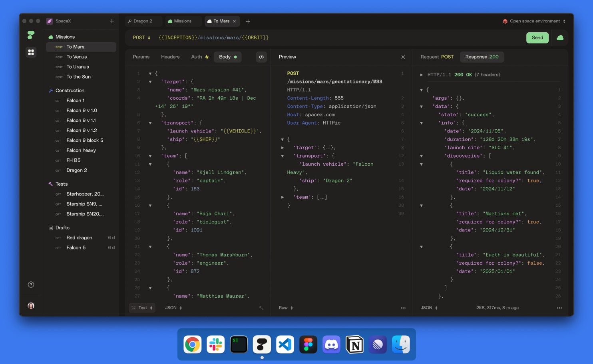Click the SpaceX workspace rocket icon

[x=50, y=21]
